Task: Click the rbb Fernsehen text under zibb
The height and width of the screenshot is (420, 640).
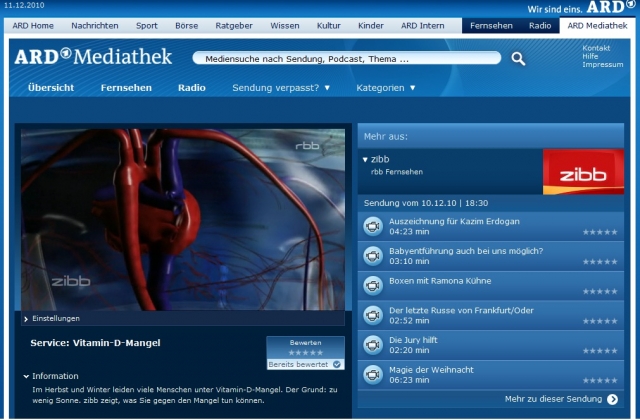Action: pyautogui.click(x=397, y=172)
